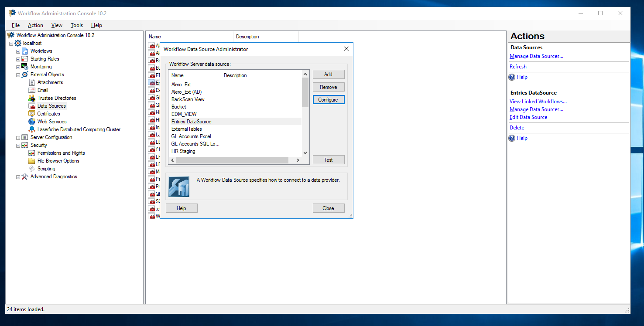This screenshot has height=326, width=644.
Task: Click View Linked Workflows link
Action: 538,102
